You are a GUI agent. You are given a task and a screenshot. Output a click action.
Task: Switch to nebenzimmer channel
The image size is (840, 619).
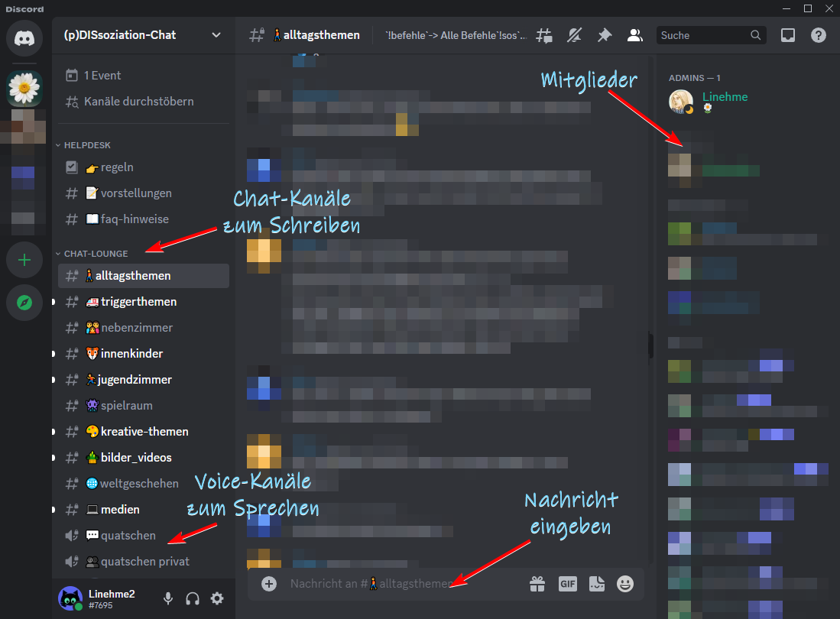tap(144, 328)
